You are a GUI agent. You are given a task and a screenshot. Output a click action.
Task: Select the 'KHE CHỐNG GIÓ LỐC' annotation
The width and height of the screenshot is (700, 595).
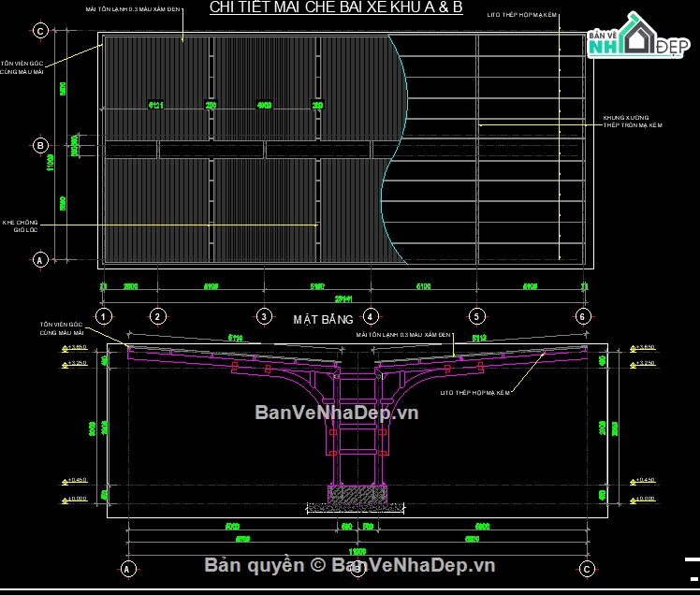(x=21, y=225)
